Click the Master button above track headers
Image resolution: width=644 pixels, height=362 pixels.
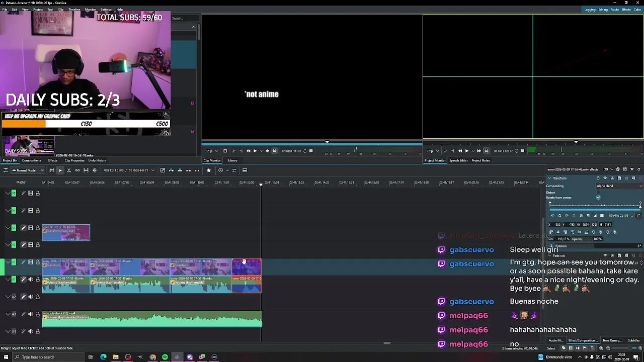click(21, 183)
